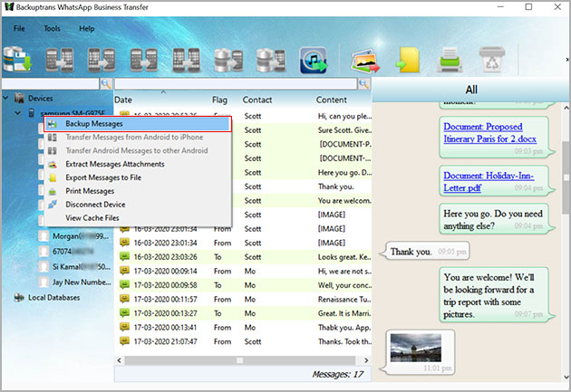
Task: Click the iTunes music transfer toolbar icon
Action: pyautogui.click(x=314, y=60)
